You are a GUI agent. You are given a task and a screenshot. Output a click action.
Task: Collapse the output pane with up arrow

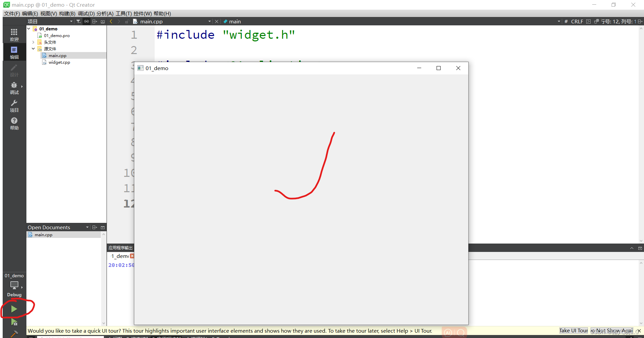coord(632,248)
